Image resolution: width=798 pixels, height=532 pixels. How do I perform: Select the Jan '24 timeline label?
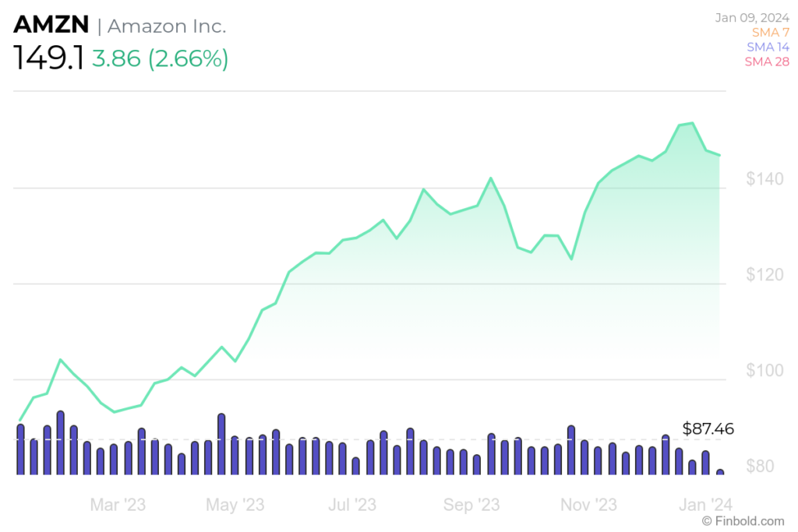pyautogui.click(x=706, y=505)
